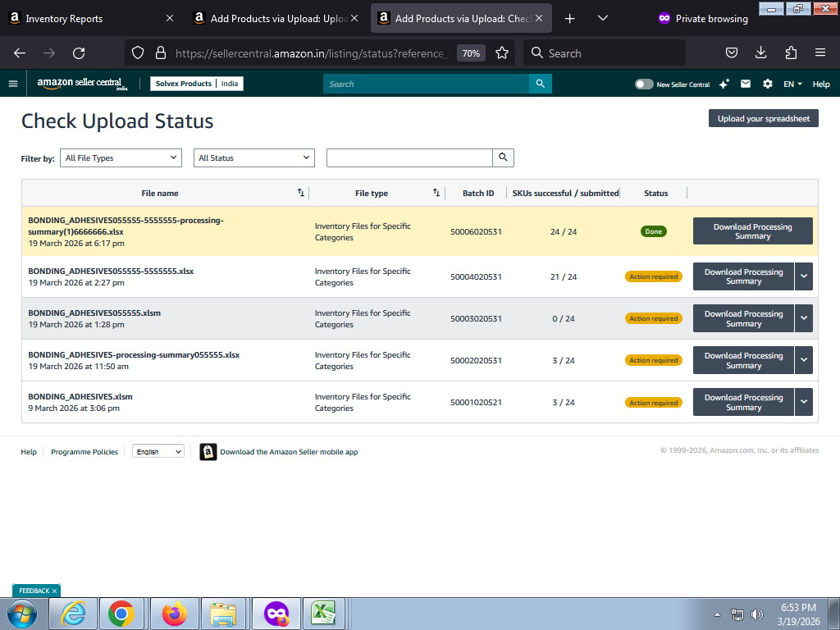
Task: Bookmark this page with the star
Action: (x=502, y=53)
